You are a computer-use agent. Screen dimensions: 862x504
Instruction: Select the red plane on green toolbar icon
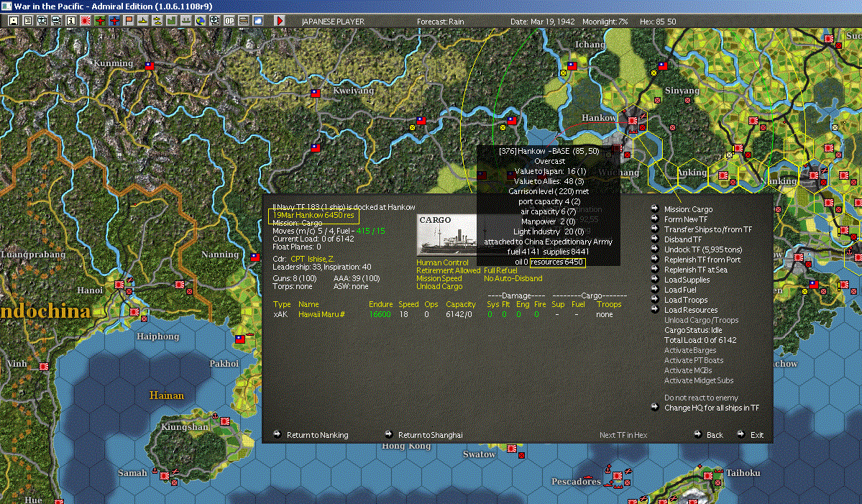pos(99,21)
